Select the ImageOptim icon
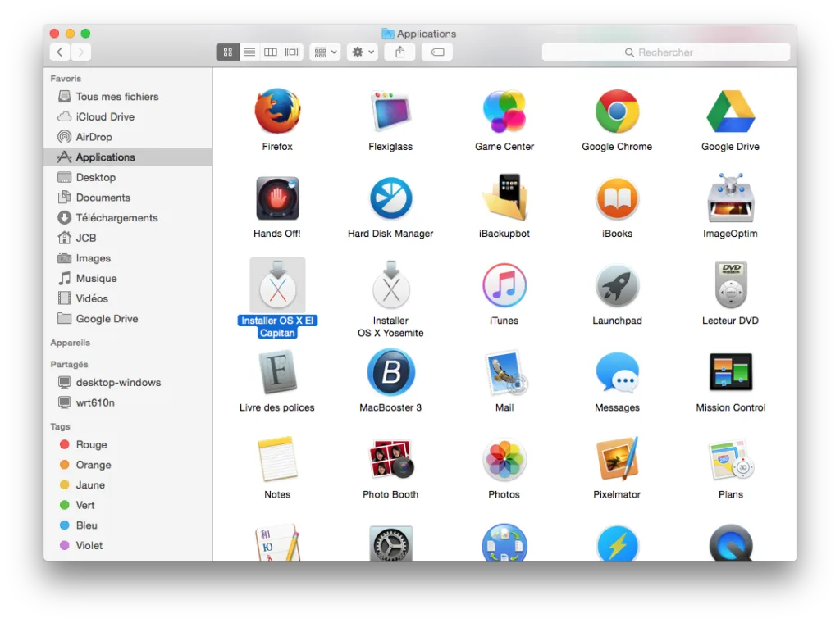Viewport: 840px width, 623px height. (x=731, y=198)
